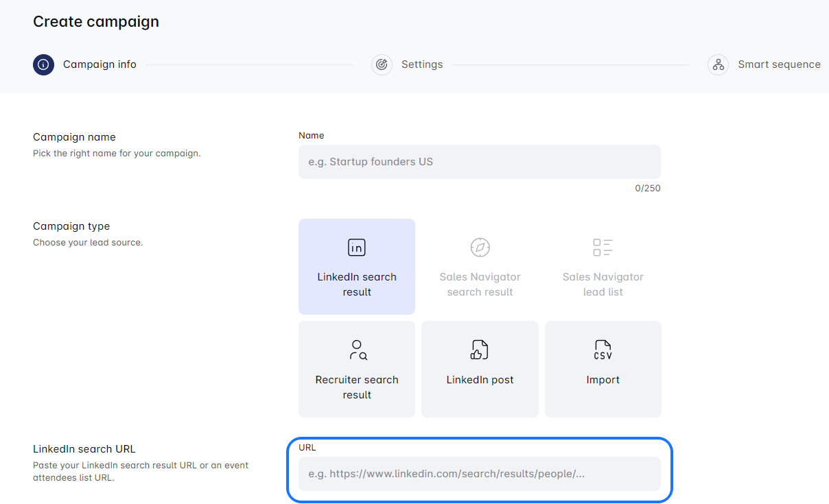Screen dimensions: 829x504
Task: Pick the 'Sales Navigator lead list' label
Action: [x=603, y=285]
